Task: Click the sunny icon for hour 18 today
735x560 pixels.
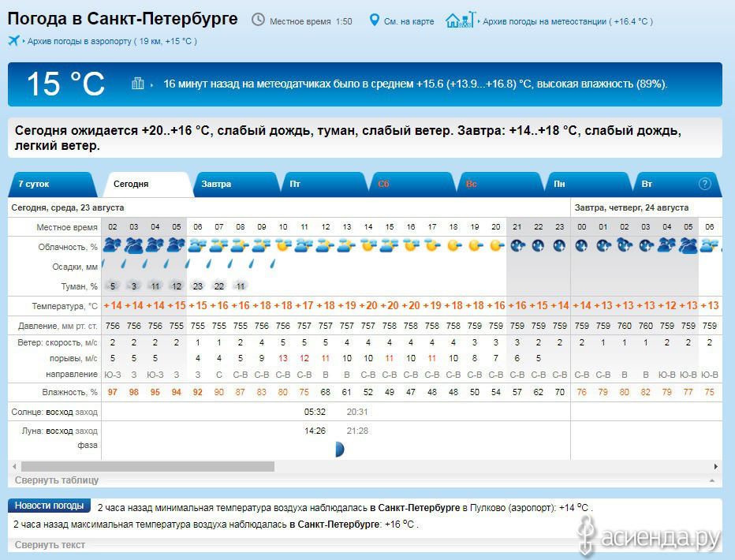Action: 453,245
